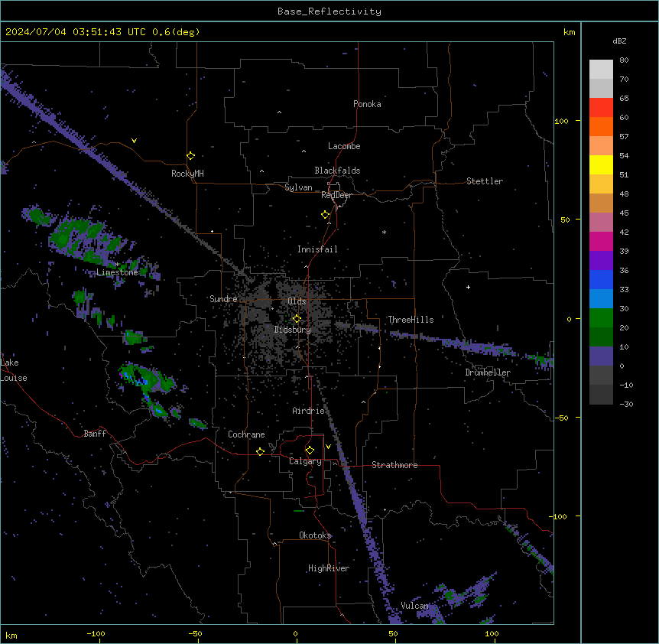
Task: Select the purple 10 dBZ legend color
Action: (x=601, y=356)
